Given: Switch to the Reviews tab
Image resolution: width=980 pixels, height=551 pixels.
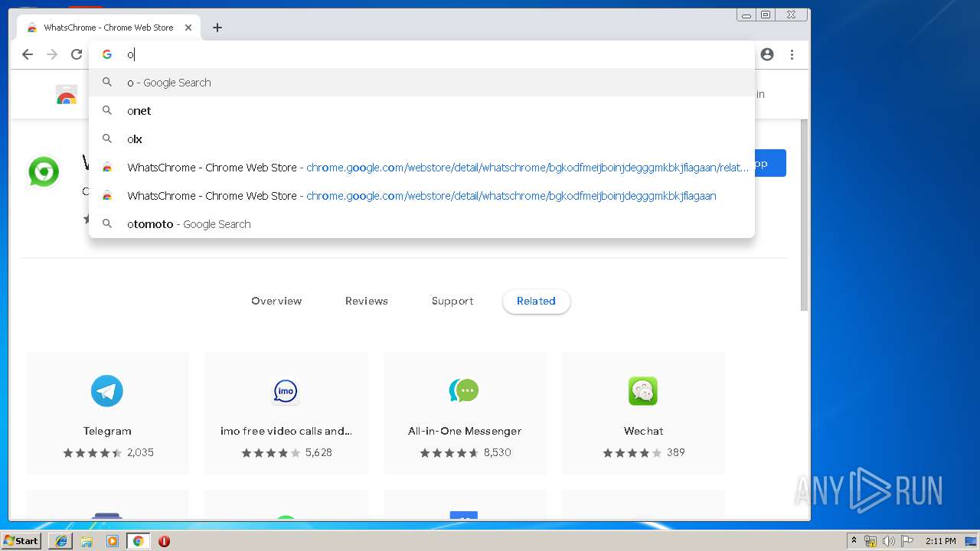Looking at the screenshot, I should click(367, 301).
